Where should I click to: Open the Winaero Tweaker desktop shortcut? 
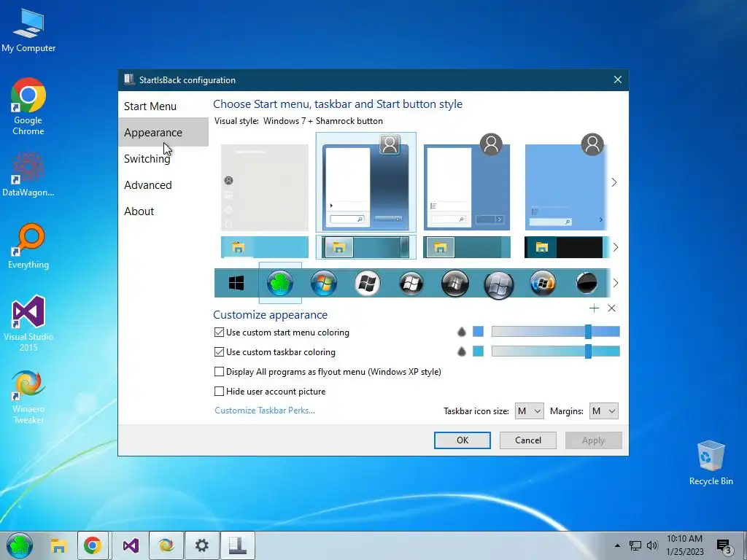(x=28, y=397)
